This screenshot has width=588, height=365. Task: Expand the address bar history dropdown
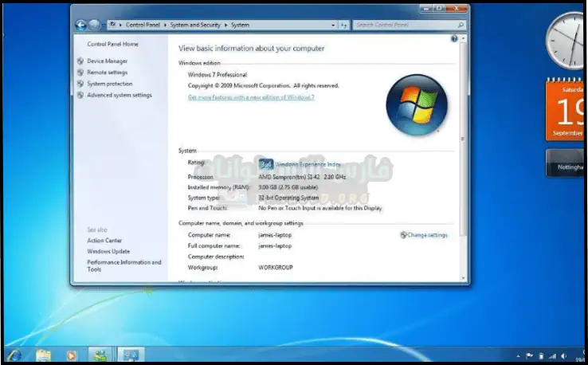click(331, 25)
